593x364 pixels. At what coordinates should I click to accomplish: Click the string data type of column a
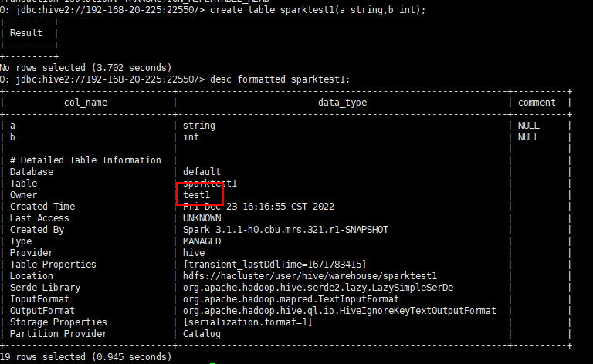click(x=199, y=126)
